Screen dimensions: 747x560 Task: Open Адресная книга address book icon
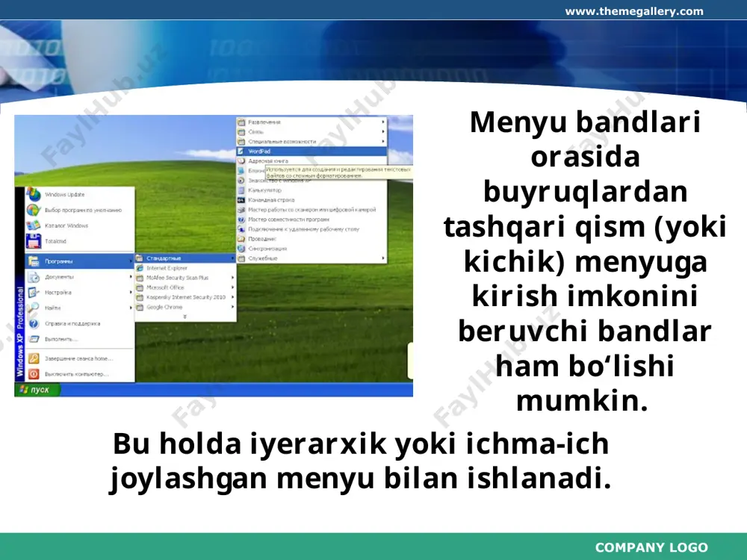(x=241, y=161)
